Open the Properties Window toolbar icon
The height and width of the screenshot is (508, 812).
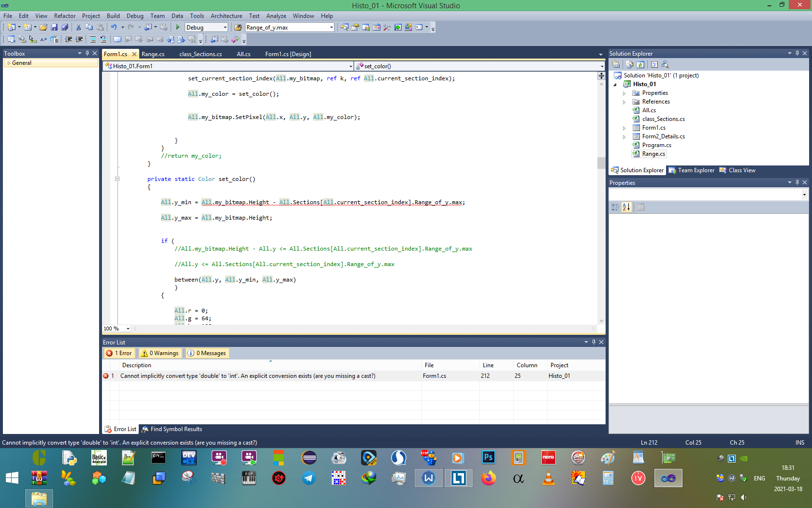pos(355,27)
